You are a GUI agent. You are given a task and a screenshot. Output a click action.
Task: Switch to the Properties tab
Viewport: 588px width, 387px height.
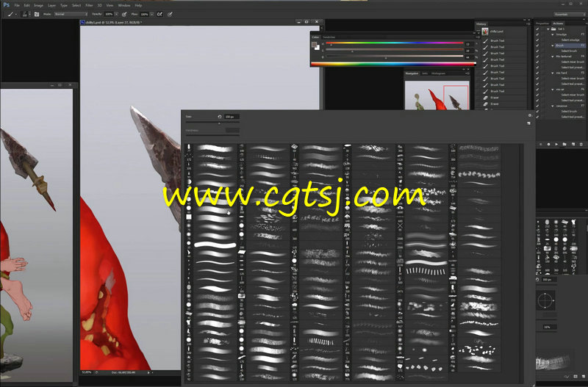click(542, 23)
